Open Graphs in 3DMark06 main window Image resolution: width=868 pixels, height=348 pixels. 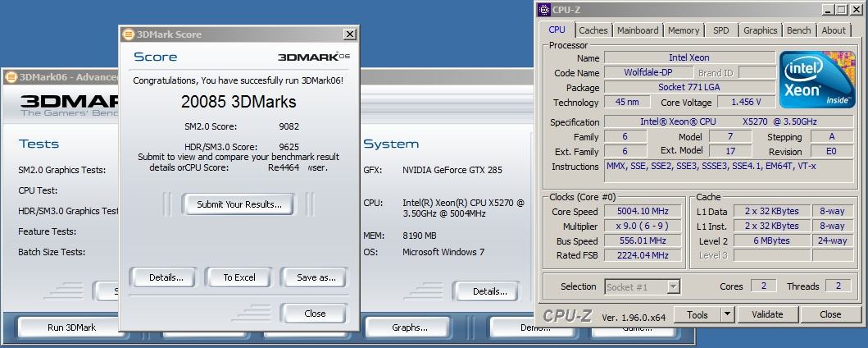click(410, 327)
